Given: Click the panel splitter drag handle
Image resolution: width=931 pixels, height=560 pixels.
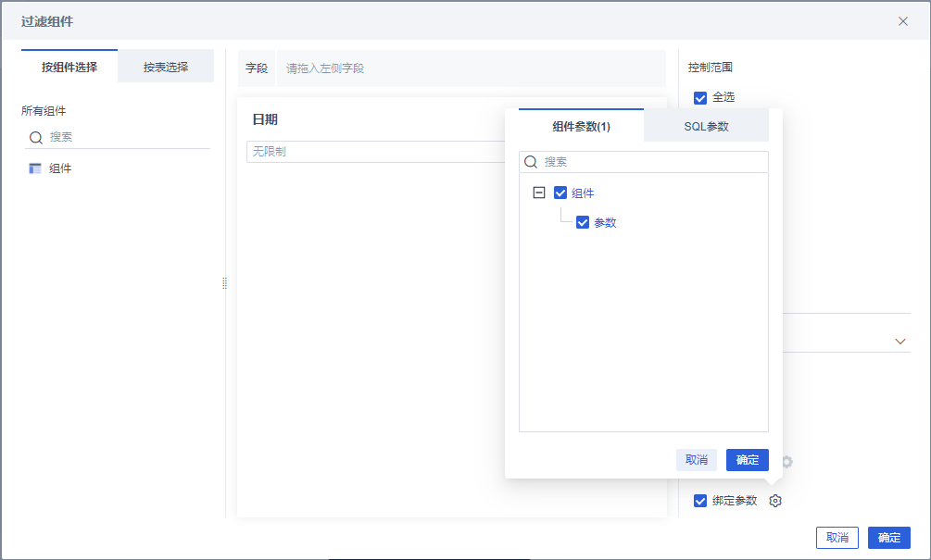Looking at the screenshot, I should [224, 283].
